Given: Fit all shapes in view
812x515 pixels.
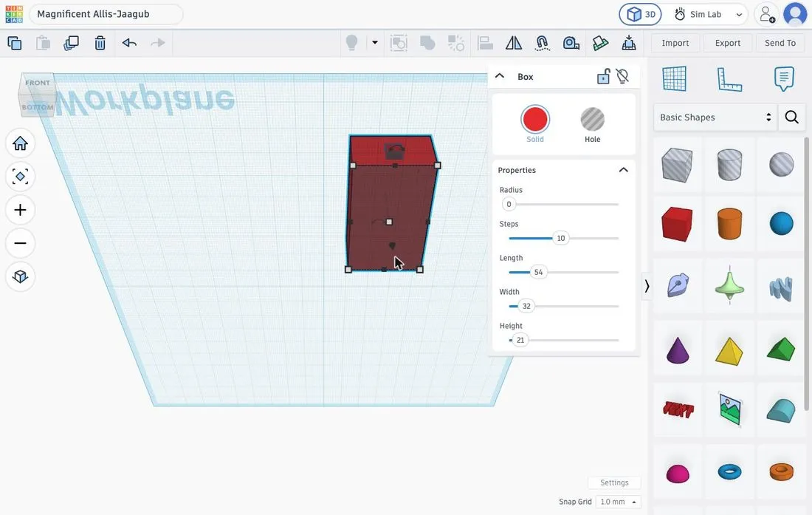Looking at the screenshot, I should pos(20,177).
